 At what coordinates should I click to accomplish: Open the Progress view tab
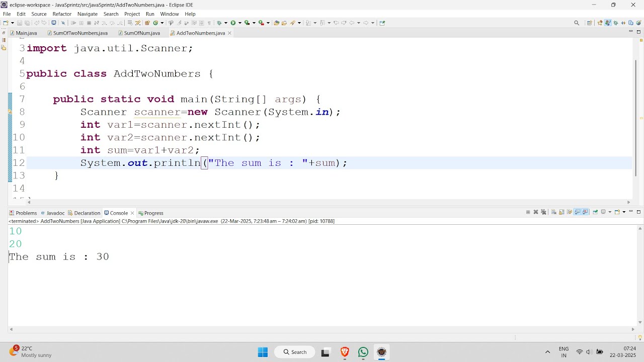pos(150,213)
